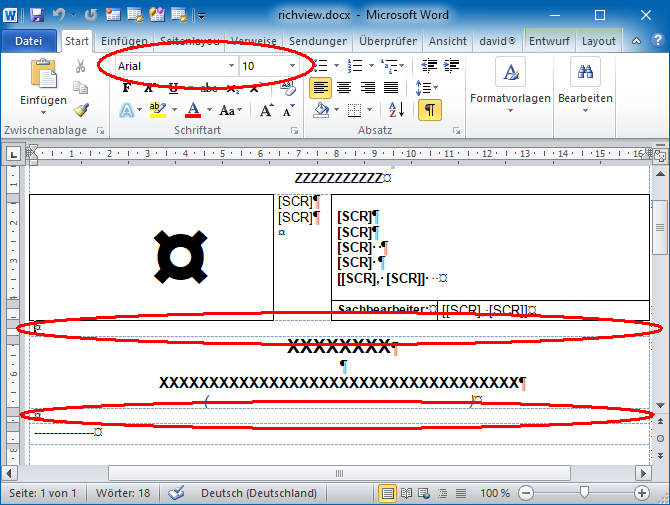Open the david® ribbon tab

(497, 41)
